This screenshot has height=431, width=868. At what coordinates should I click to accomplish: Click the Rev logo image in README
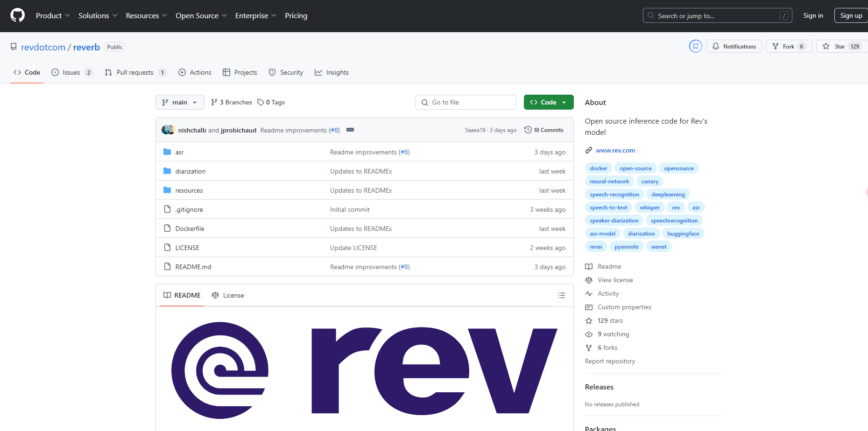(x=364, y=370)
